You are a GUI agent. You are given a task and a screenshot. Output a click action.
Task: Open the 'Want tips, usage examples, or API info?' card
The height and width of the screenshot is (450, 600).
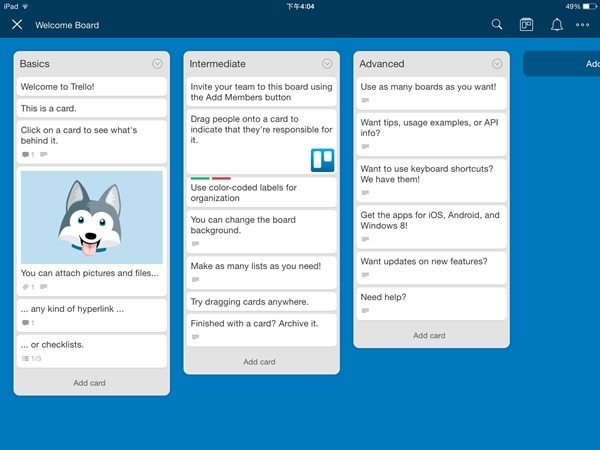click(x=431, y=134)
